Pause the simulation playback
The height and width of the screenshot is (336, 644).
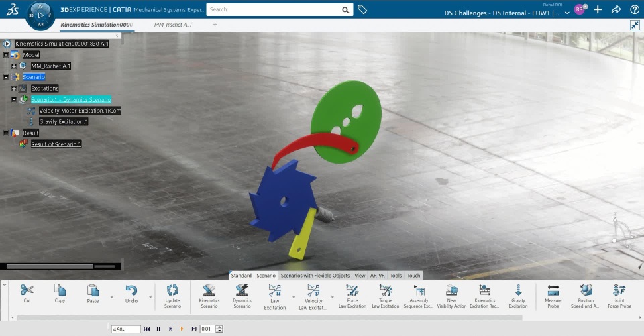[158, 329]
